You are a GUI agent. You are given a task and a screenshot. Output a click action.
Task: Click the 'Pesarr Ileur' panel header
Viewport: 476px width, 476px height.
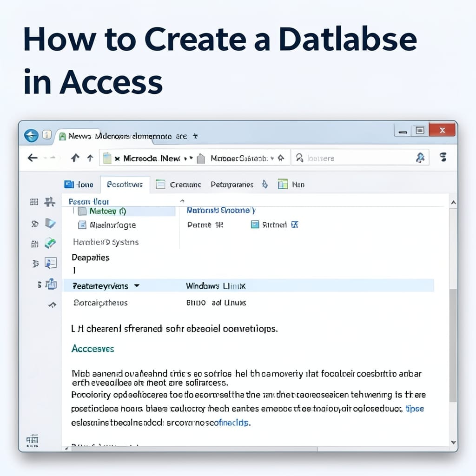pos(89,202)
